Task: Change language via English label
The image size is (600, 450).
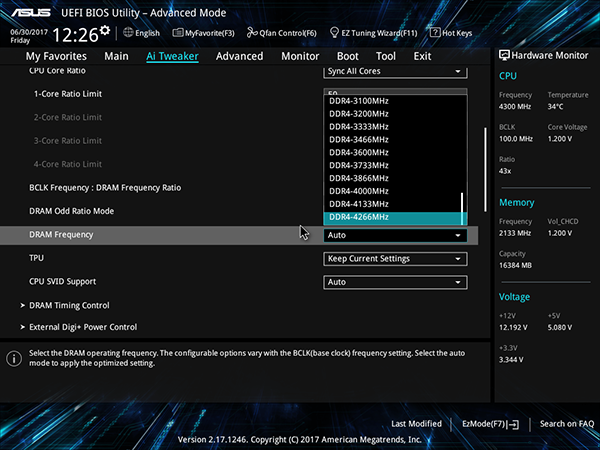Action: pos(147,33)
